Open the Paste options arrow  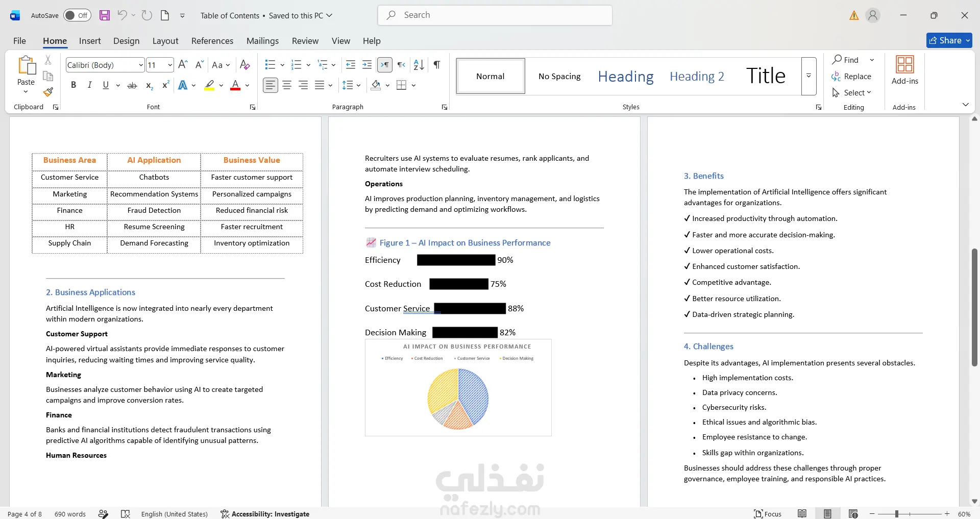[x=26, y=92]
